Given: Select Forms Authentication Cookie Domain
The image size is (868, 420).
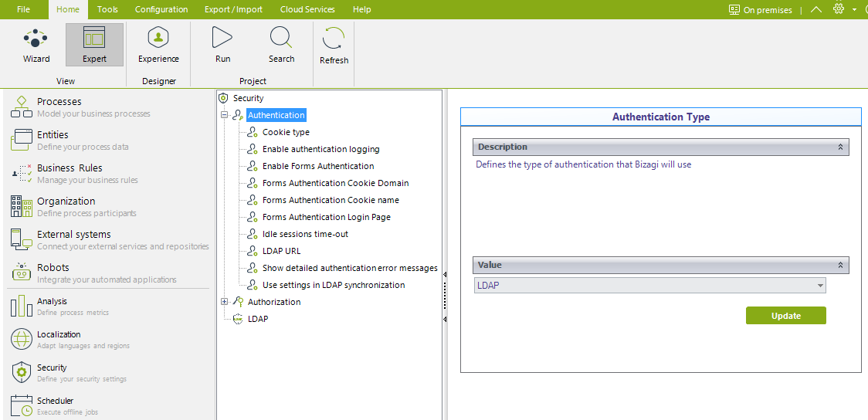Looking at the screenshot, I should tap(335, 183).
